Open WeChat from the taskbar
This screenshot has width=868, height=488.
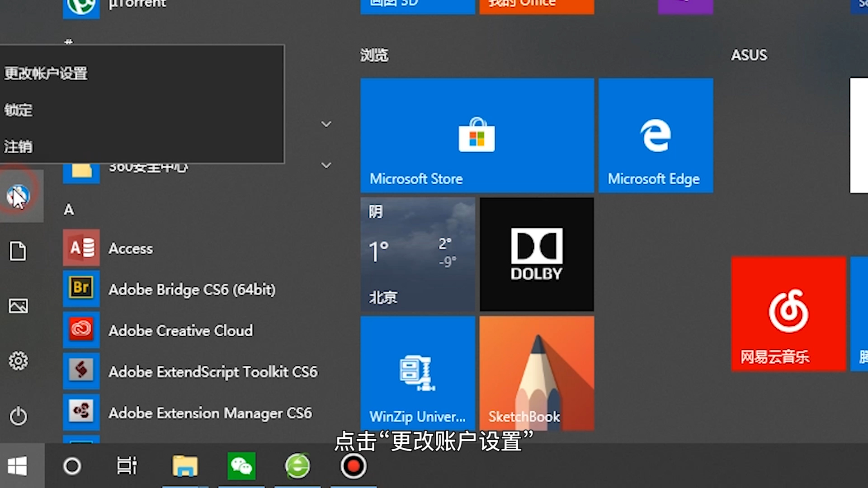coord(241,466)
